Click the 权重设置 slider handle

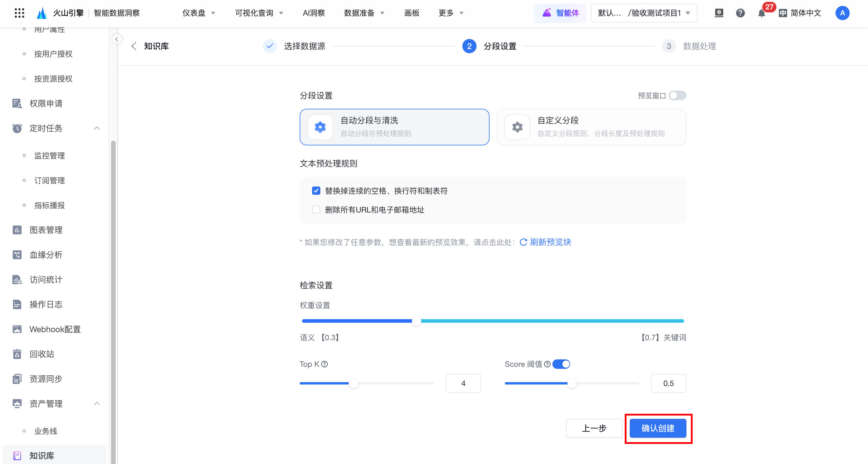417,321
